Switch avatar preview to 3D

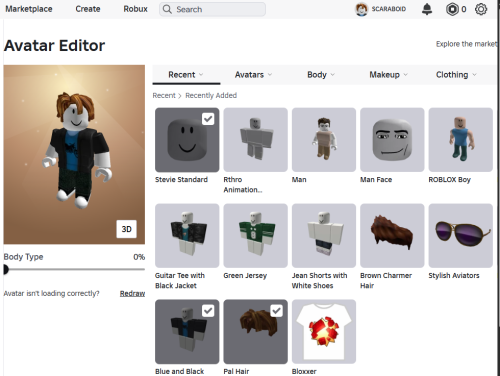click(x=126, y=229)
